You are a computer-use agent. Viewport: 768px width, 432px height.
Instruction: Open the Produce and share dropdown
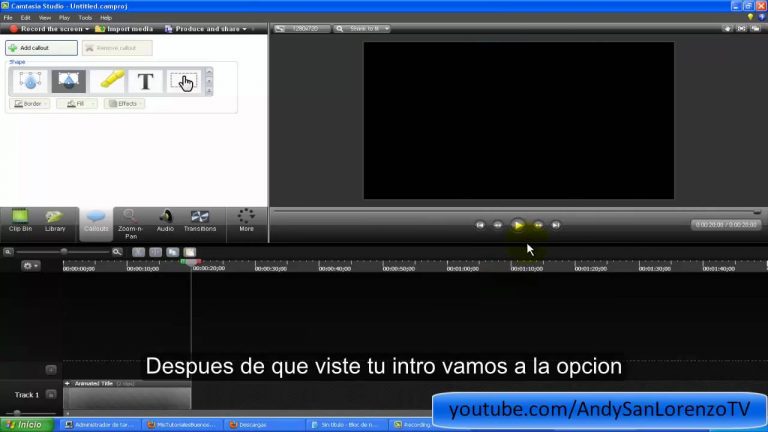(x=206, y=29)
